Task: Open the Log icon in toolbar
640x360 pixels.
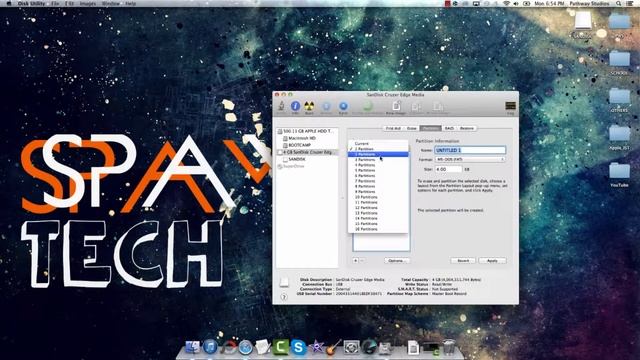Action: [x=511, y=106]
